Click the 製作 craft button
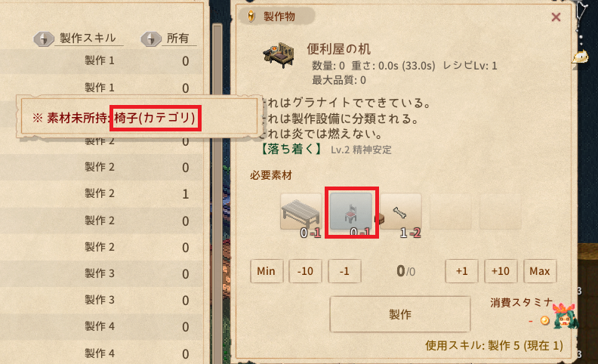Viewport: 598px width, 364px height. tap(400, 314)
